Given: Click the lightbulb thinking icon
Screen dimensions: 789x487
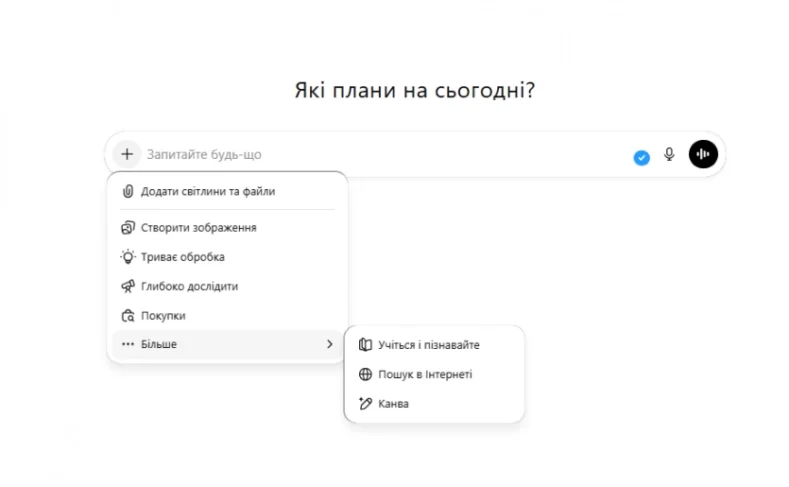Looking at the screenshot, I should tap(127, 257).
